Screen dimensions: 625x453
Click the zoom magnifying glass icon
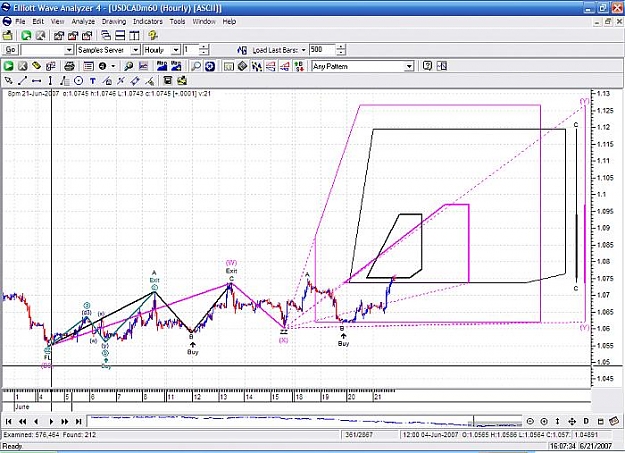pos(196,66)
